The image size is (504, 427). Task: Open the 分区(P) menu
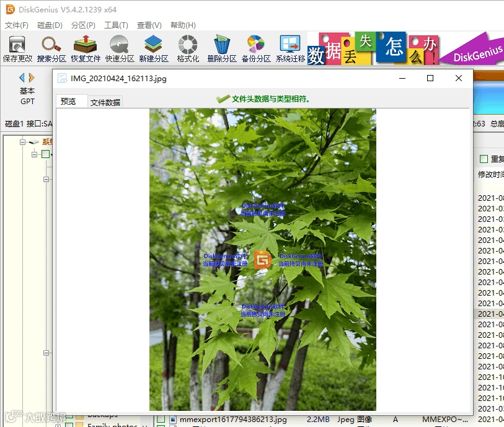(x=83, y=25)
